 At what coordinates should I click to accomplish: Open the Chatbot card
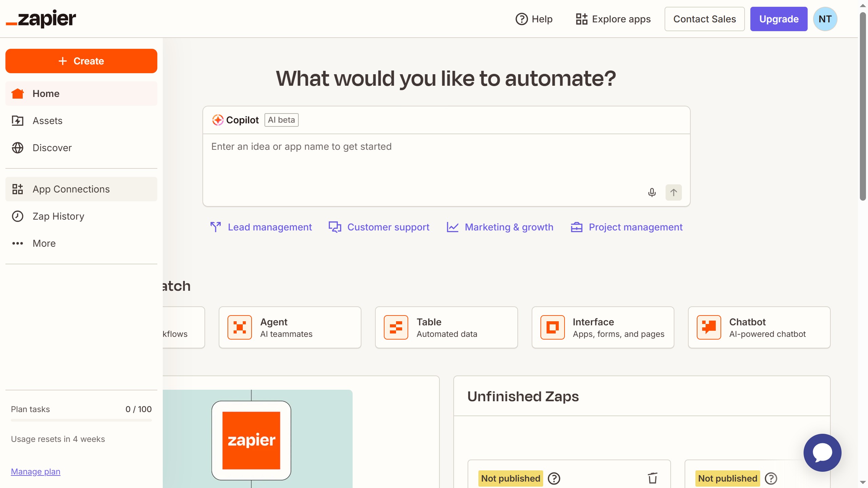tap(759, 327)
